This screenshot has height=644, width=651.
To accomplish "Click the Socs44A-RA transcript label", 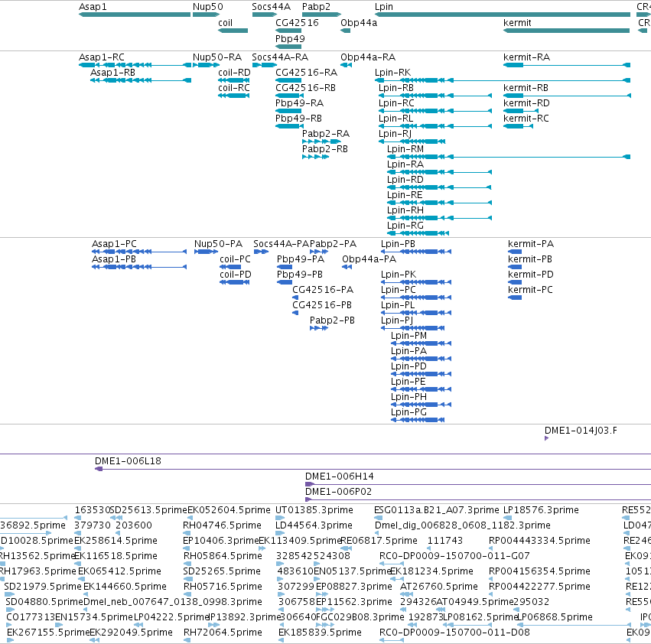I will click(280, 57).
